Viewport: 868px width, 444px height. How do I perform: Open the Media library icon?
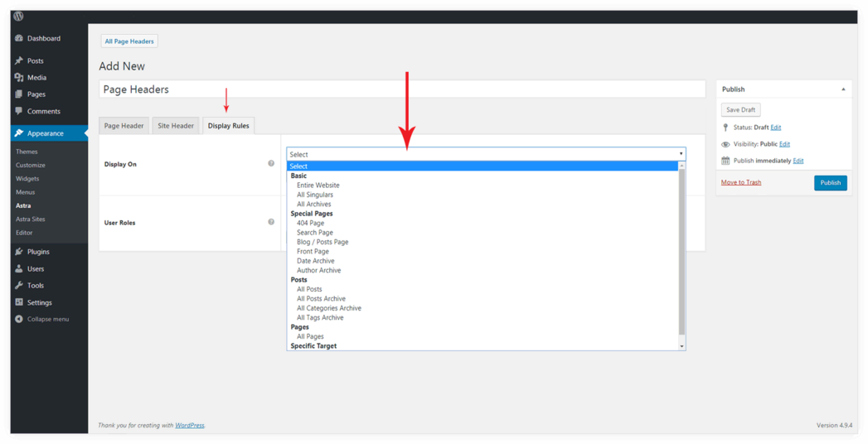[x=19, y=77]
